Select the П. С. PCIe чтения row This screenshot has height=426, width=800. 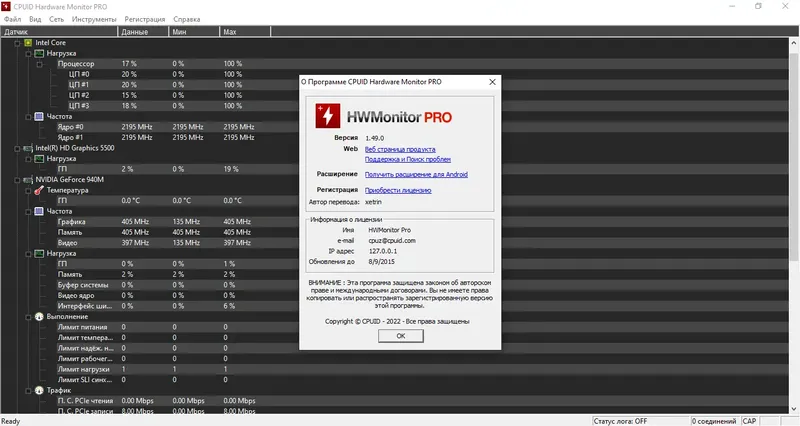[x=394, y=401]
